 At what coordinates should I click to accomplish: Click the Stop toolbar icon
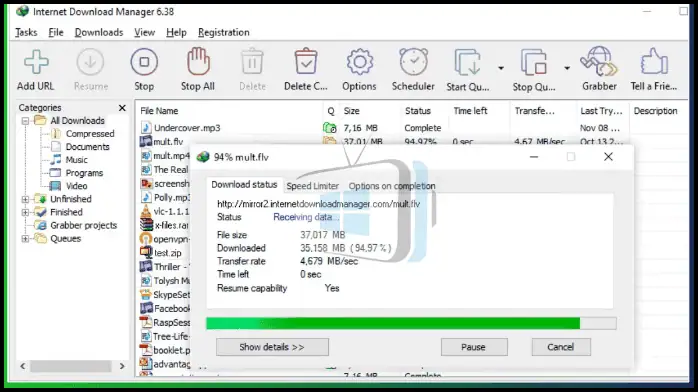click(x=144, y=62)
